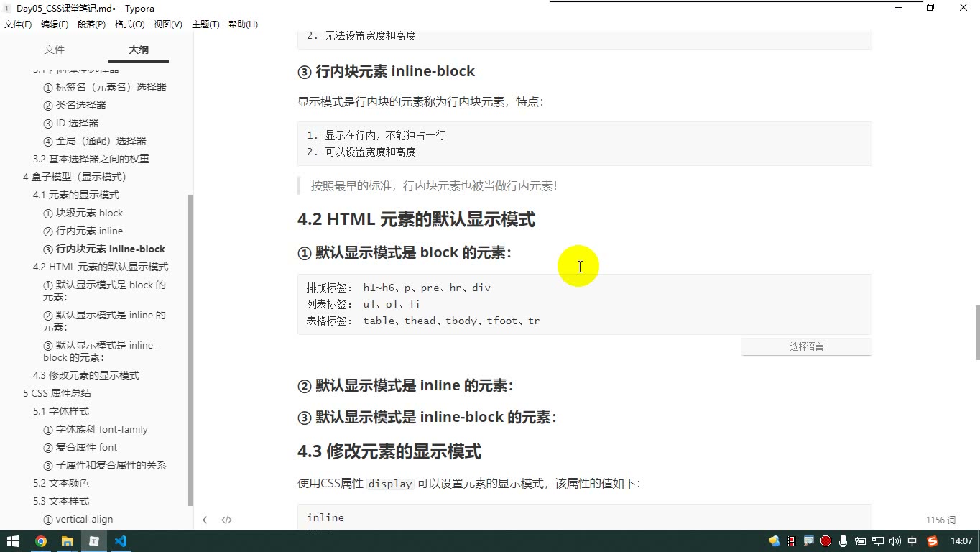Image resolution: width=980 pixels, height=552 pixels.
Task: Check the battery power tray icon
Action: click(x=860, y=541)
